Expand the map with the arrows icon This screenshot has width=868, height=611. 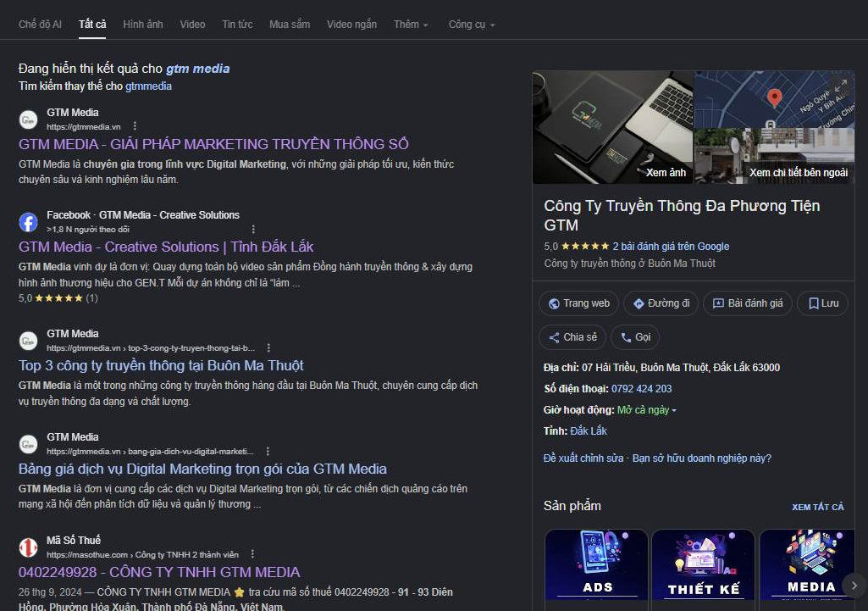click(x=840, y=85)
